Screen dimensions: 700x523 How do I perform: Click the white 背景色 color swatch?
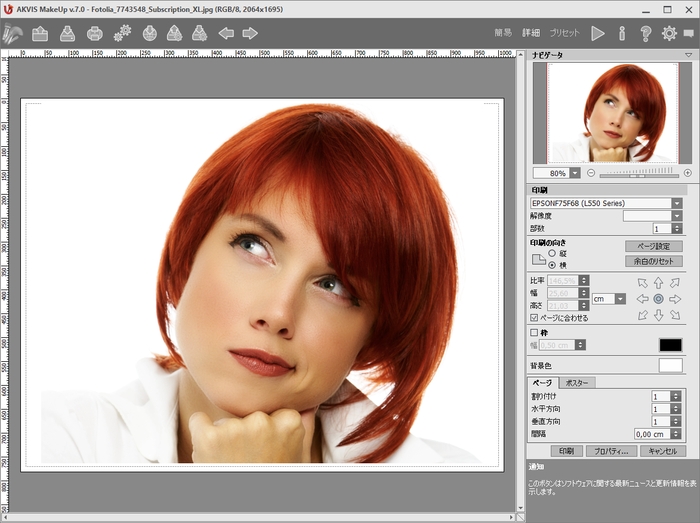(671, 365)
